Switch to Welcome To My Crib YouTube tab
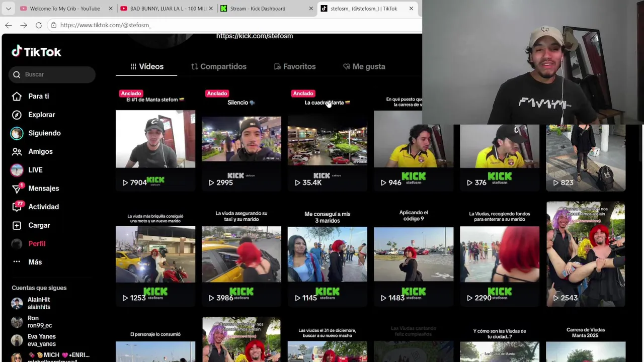The width and height of the screenshot is (644, 362). tap(64, 9)
